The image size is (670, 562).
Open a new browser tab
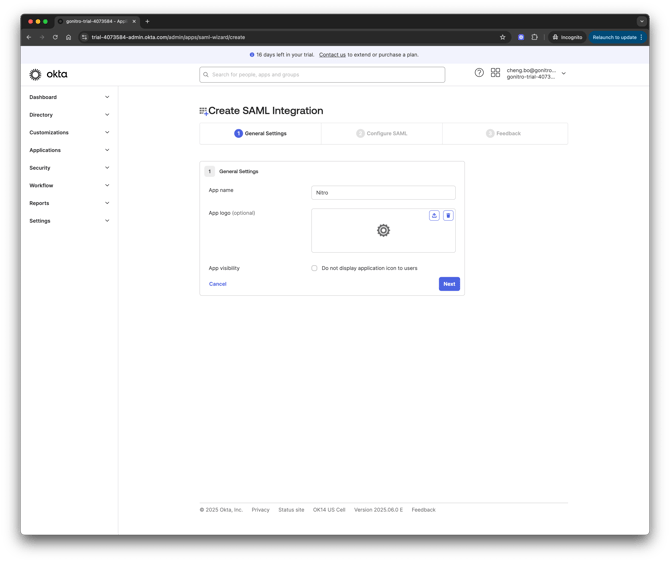[x=147, y=21]
